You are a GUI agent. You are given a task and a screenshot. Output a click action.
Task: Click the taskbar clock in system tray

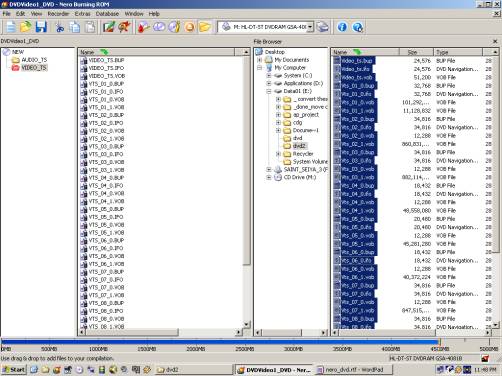coord(484,370)
